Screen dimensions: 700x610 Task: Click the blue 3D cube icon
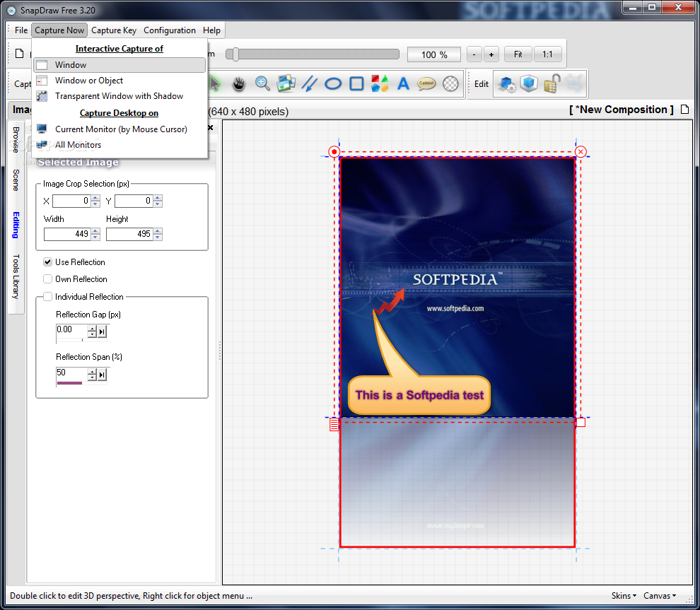click(x=529, y=83)
